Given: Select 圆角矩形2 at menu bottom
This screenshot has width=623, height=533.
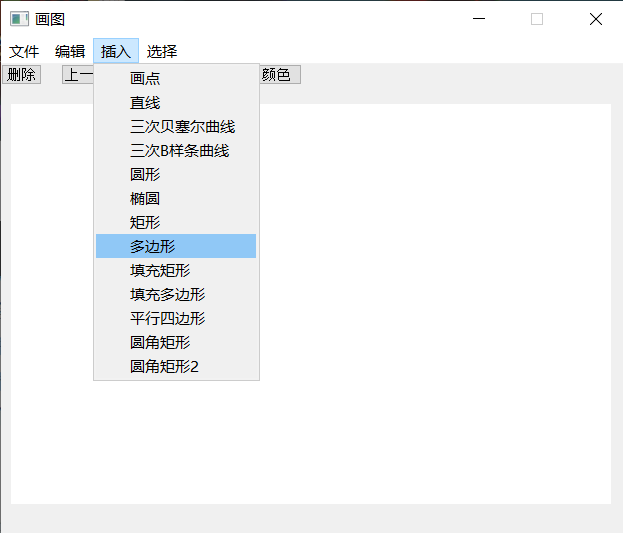Looking at the screenshot, I should pyautogui.click(x=176, y=366).
